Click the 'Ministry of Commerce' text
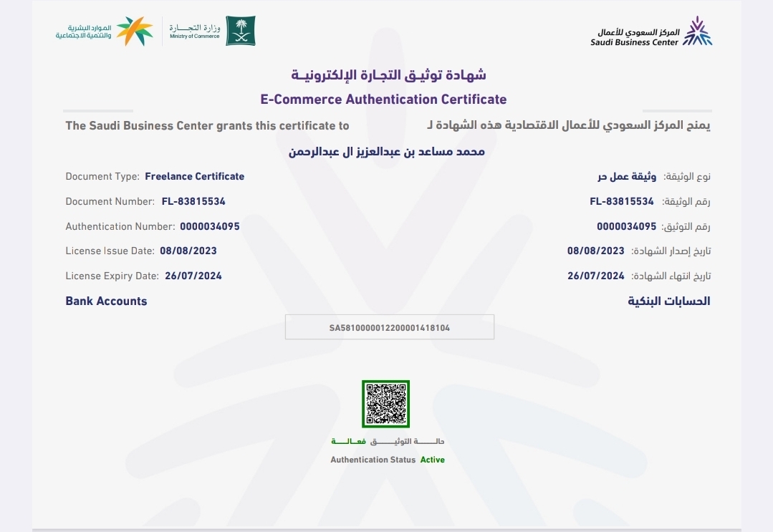The height and width of the screenshot is (532, 773). 195,37
